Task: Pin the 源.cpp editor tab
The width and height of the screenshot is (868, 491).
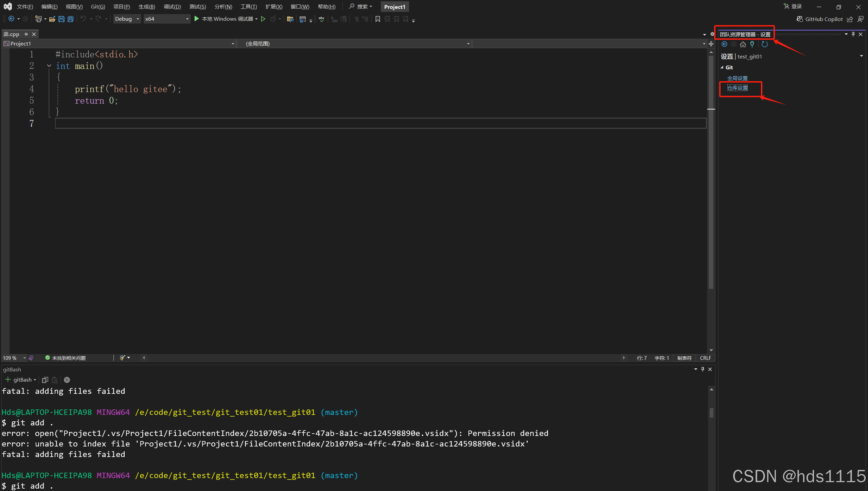Action: tap(25, 34)
